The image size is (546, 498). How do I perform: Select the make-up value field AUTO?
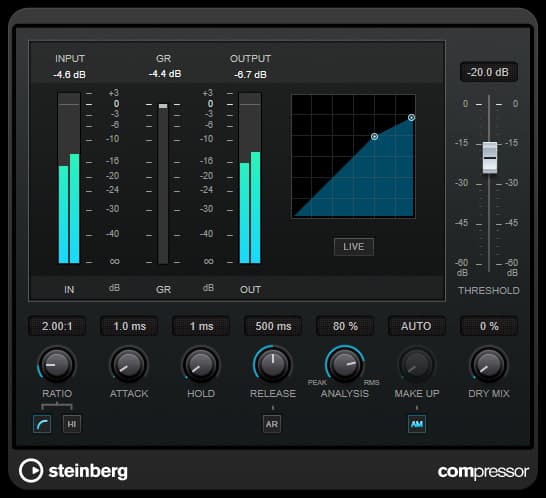pos(417,326)
